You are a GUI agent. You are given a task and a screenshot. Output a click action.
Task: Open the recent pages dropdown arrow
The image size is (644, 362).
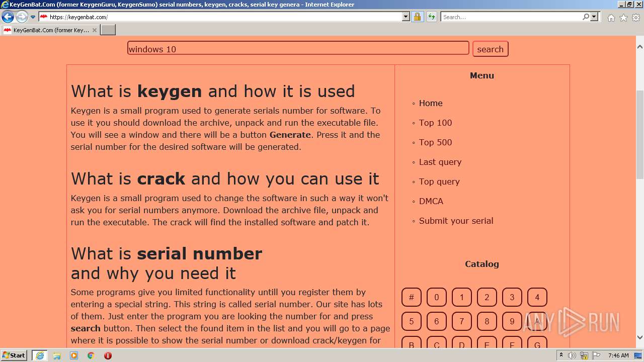tap(33, 17)
